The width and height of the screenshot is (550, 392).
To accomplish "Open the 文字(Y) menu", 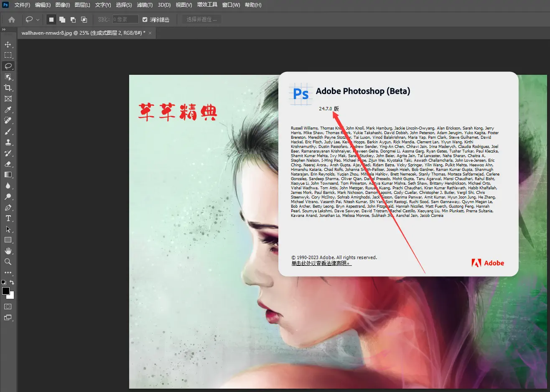I will coord(103,5).
